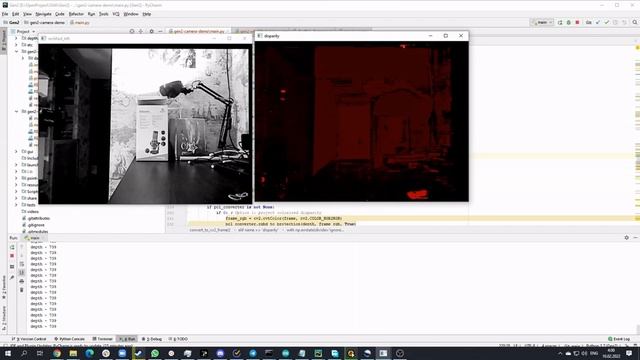Image resolution: width=640 pixels, height=360 pixels.
Task: Click gen2-camera-demo breadcrumb in navigation bar
Action: click(x=44, y=22)
